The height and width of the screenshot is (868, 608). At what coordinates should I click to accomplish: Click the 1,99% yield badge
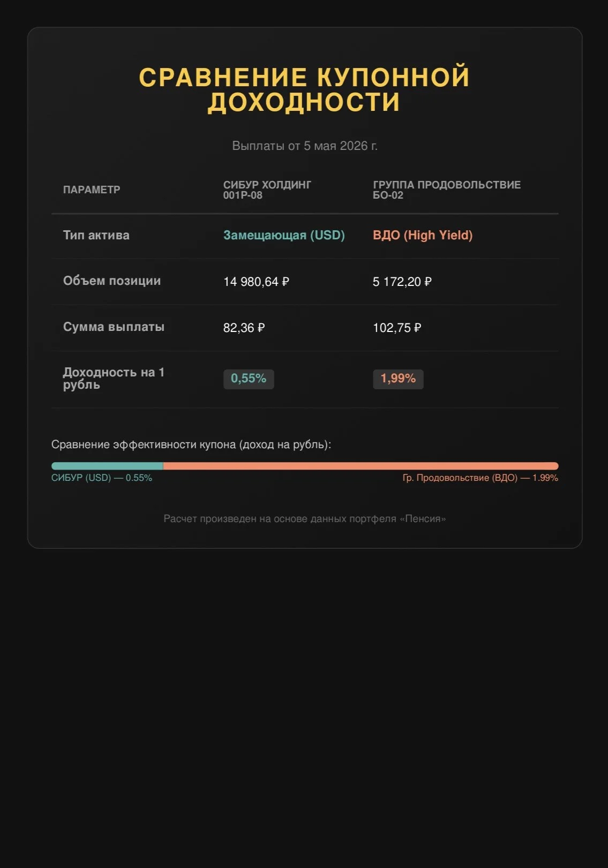coord(398,379)
